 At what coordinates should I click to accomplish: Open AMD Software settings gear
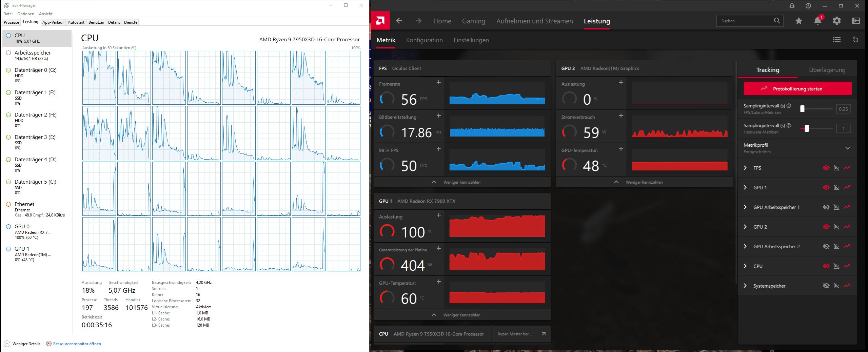pyautogui.click(x=837, y=21)
